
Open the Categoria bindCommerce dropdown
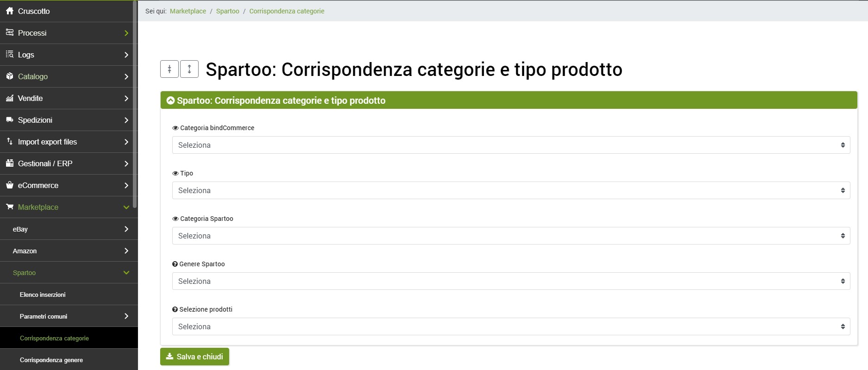pos(511,145)
